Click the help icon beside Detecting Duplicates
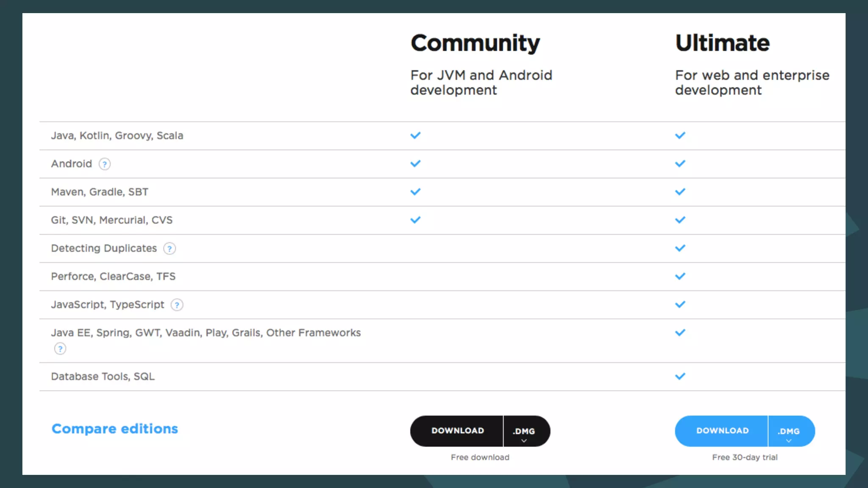Image resolution: width=868 pixels, height=488 pixels. pyautogui.click(x=170, y=249)
